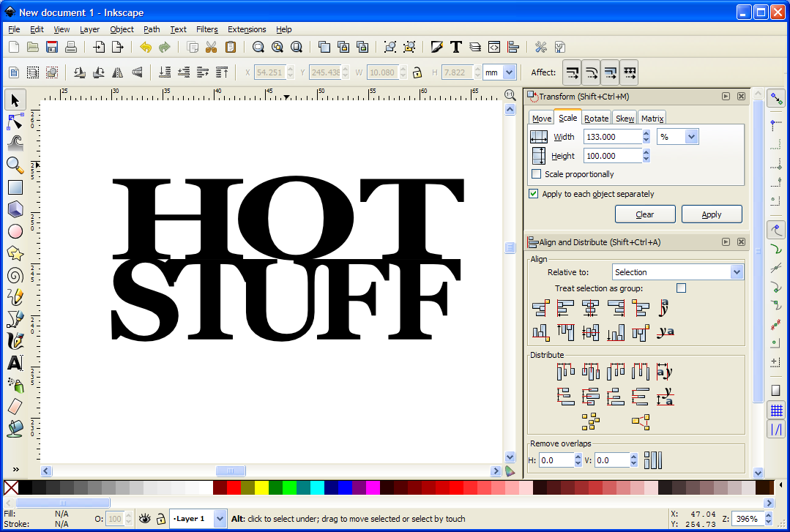Select the Calligraphy tool

click(15, 341)
